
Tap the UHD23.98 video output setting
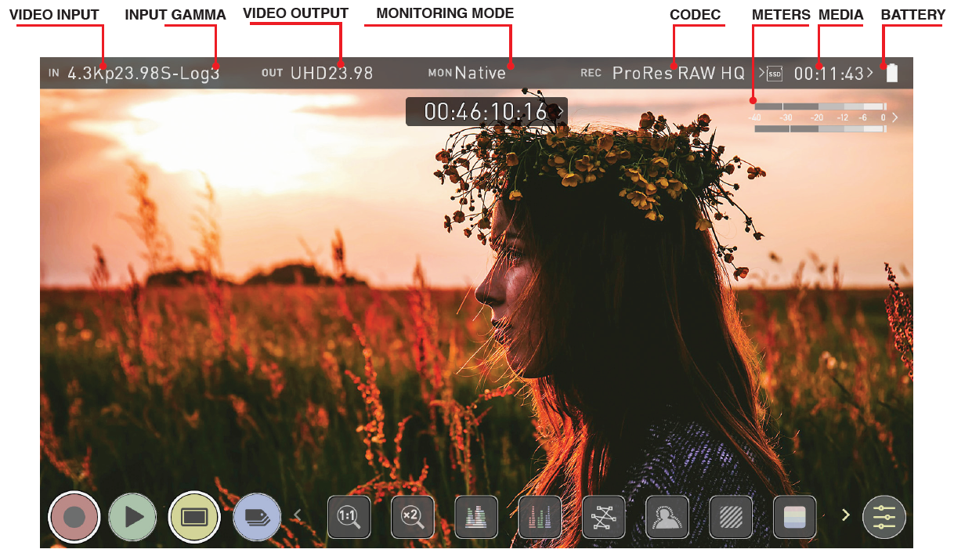point(331,74)
